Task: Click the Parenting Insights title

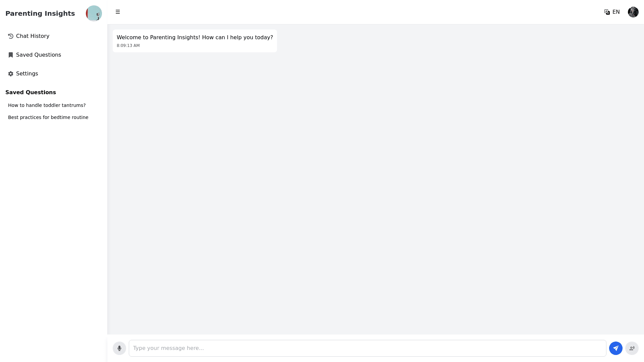Action: tap(40, 13)
